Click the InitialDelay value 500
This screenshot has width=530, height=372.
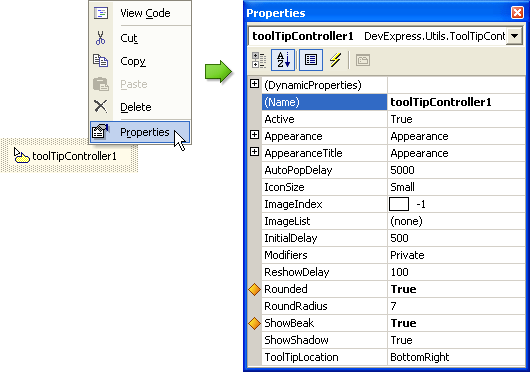[x=399, y=238]
